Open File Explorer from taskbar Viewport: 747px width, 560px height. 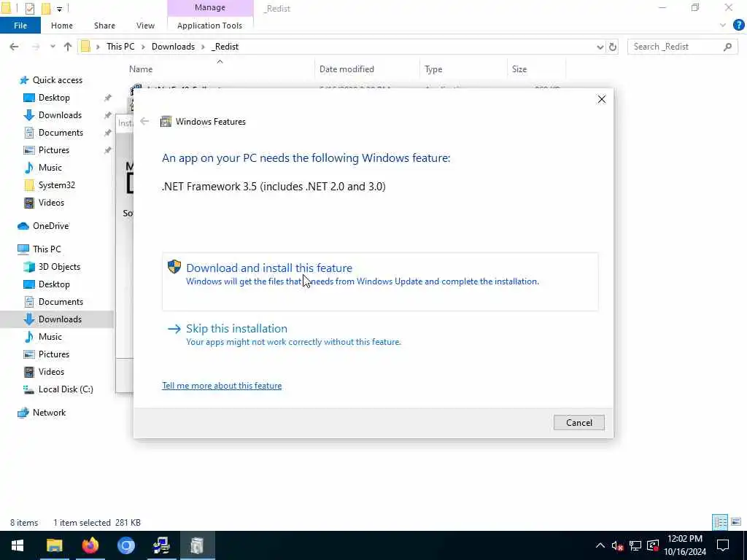pos(54,545)
